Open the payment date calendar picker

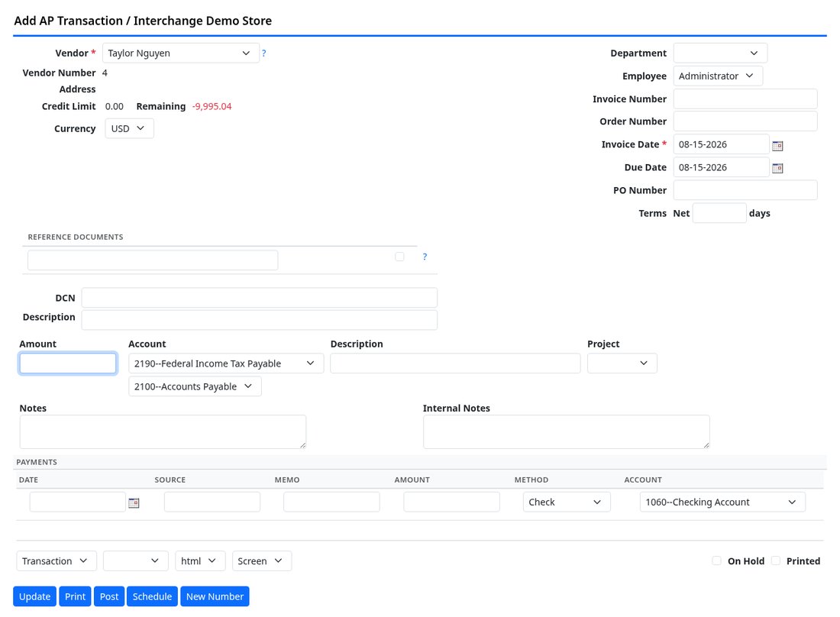click(x=134, y=502)
